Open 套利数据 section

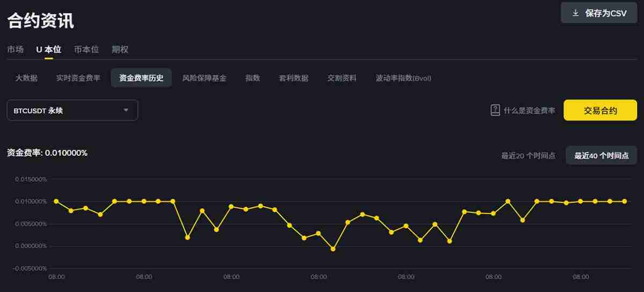(x=294, y=78)
